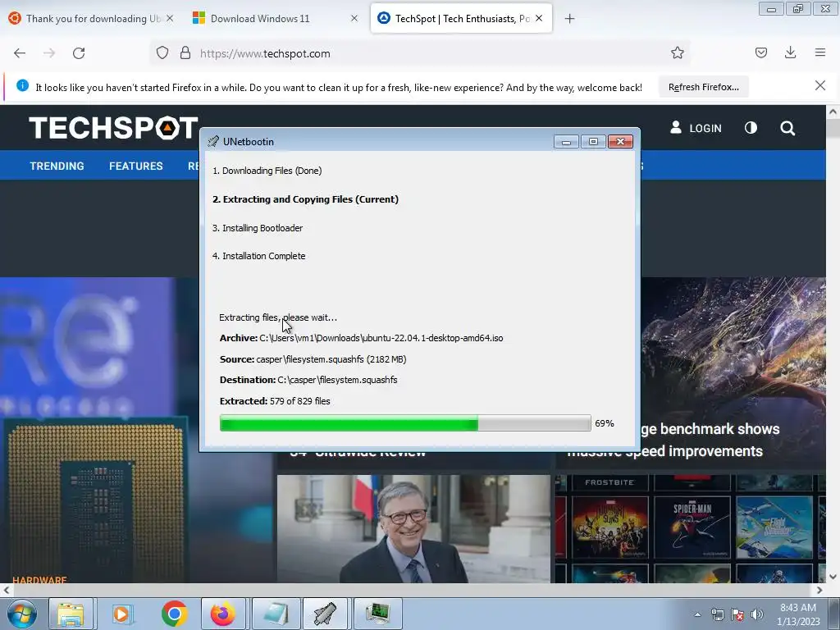Image resolution: width=840 pixels, height=630 pixels.
Task: Open the volume speaker tray icon
Action: pos(757,614)
